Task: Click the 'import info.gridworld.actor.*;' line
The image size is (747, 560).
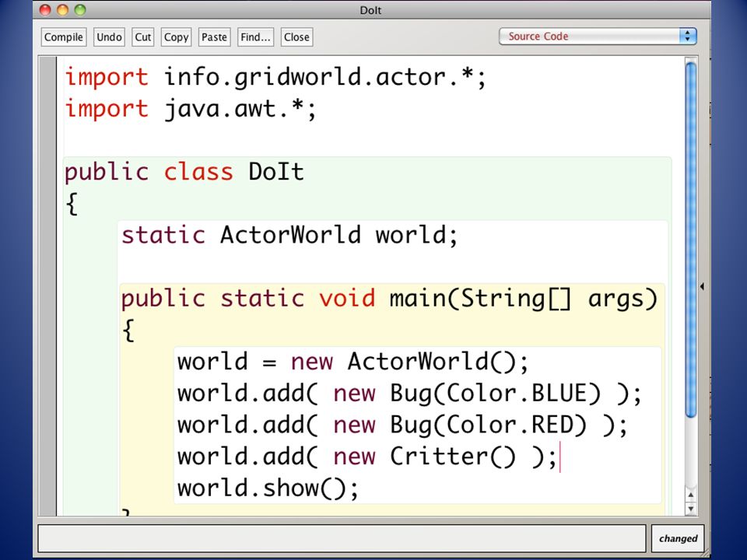Action: coord(275,77)
